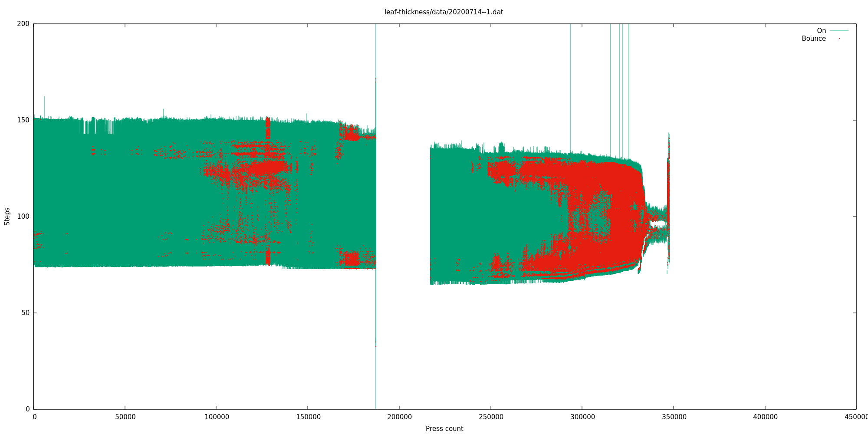Click the 300000 x-axis tick label
The height and width of the screenshot is (434, 868).
(582, 417)
